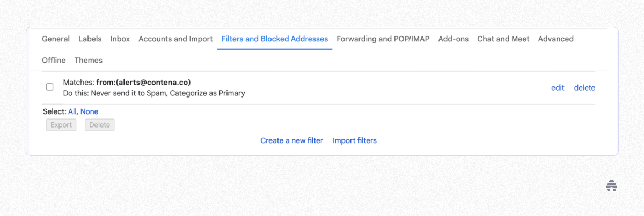This screenshot has height=216, width=644.
Task: Open the Offline settings tab
Action: (54, 60)
